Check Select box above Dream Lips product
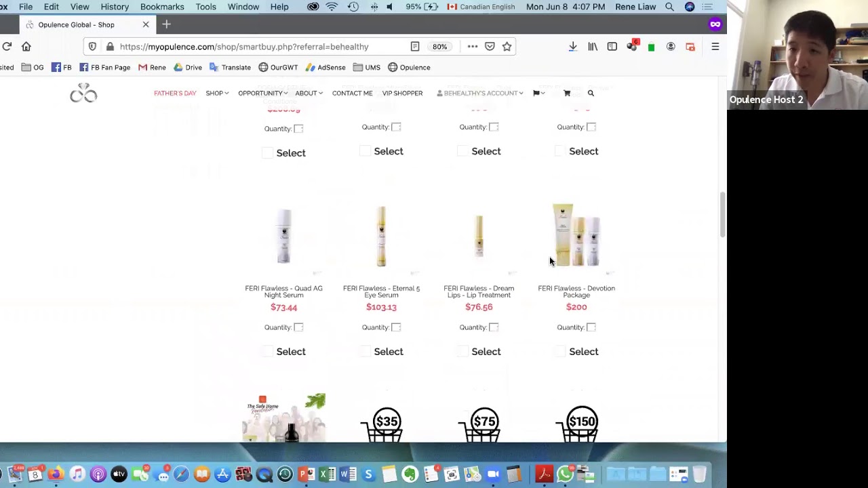 (462, 151)
